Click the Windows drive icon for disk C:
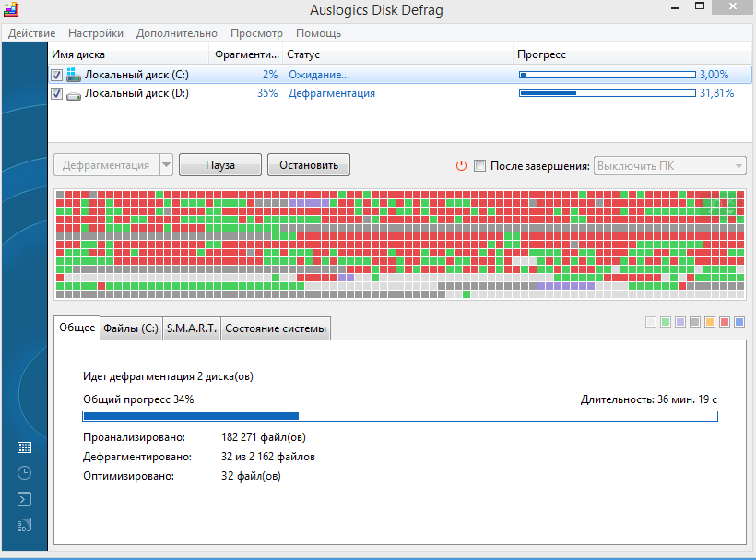Screen dimensions: 756x560 coord(74,75)
